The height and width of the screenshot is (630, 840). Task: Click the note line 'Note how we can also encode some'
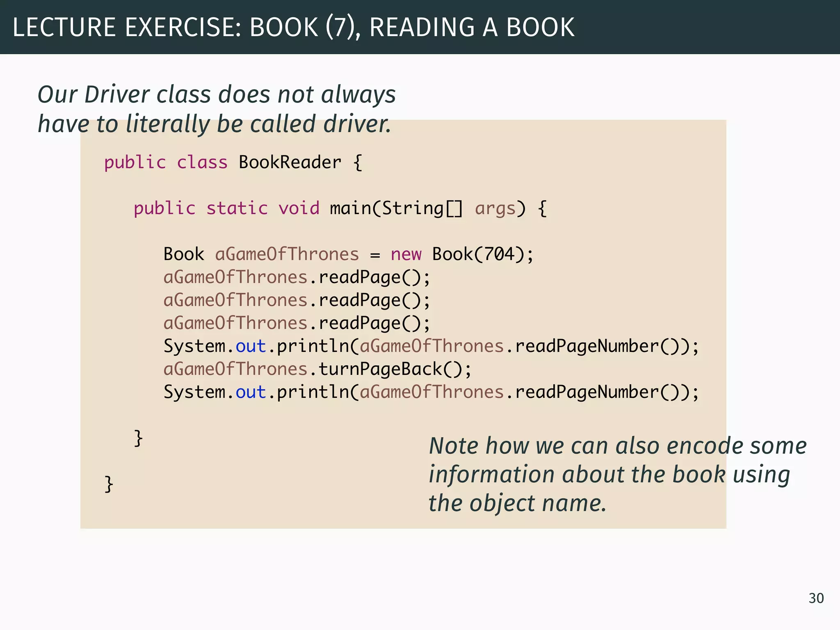point(618,446)
